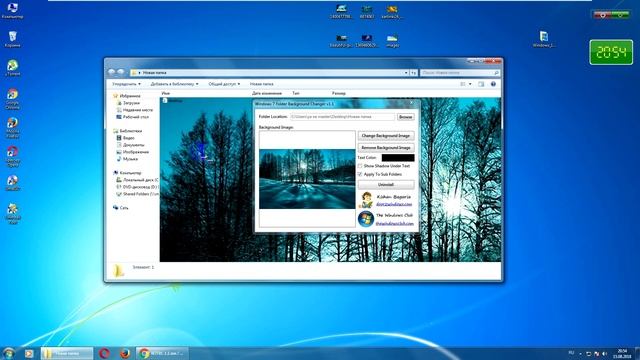Go forward in Explorer window

pos(121,72)
